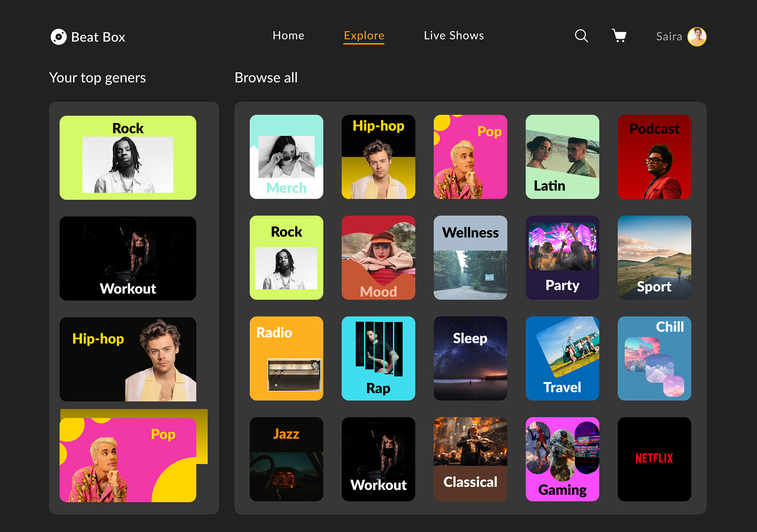The width and height of the screenshot is (757, 532).
Task: Open Workout card in top genres
Action: click(x=128, y=258)
